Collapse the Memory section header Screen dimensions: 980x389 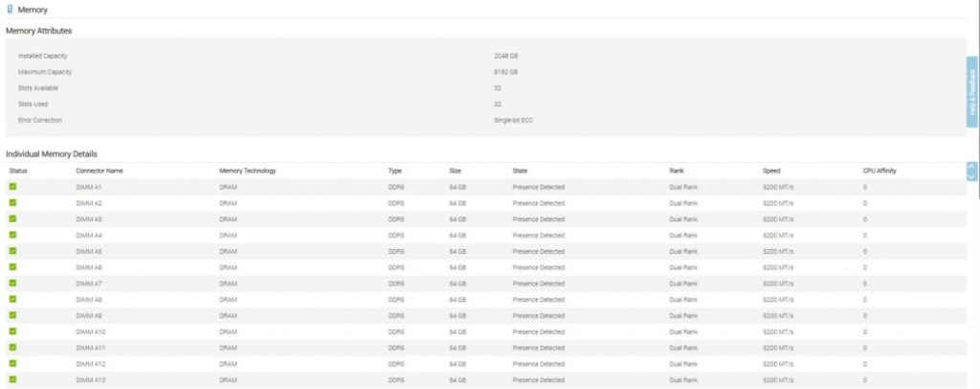point(35,9)
